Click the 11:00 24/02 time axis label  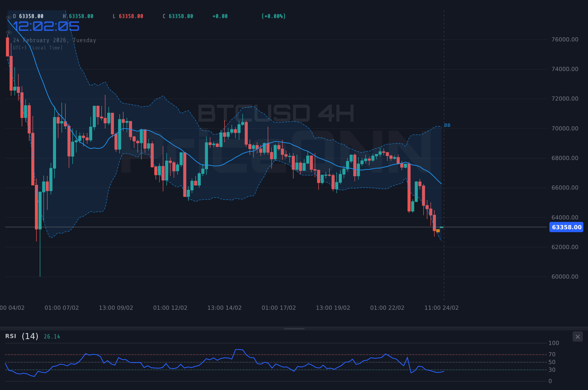click(x=442, y=307)
